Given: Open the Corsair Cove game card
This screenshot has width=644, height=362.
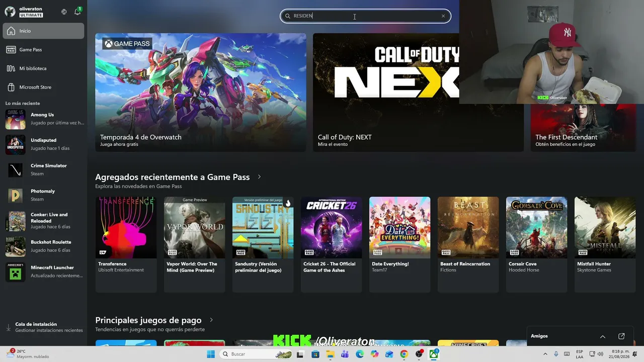Looking at the screenshot, I should 537,244.
